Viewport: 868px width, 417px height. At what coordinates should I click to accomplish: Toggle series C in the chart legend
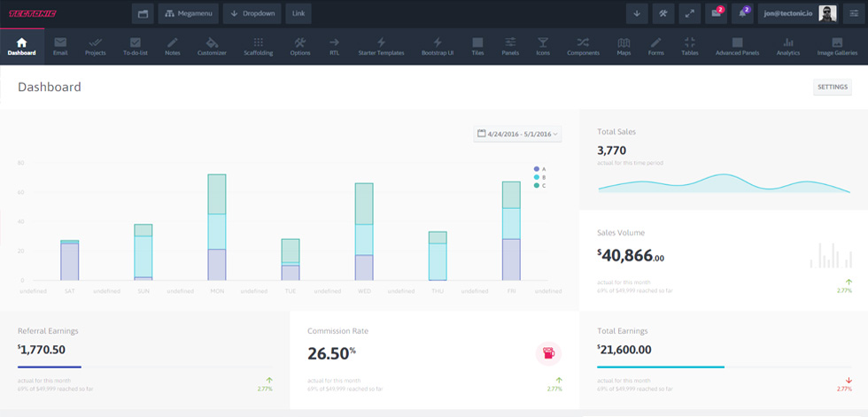(x=539, y=186)
